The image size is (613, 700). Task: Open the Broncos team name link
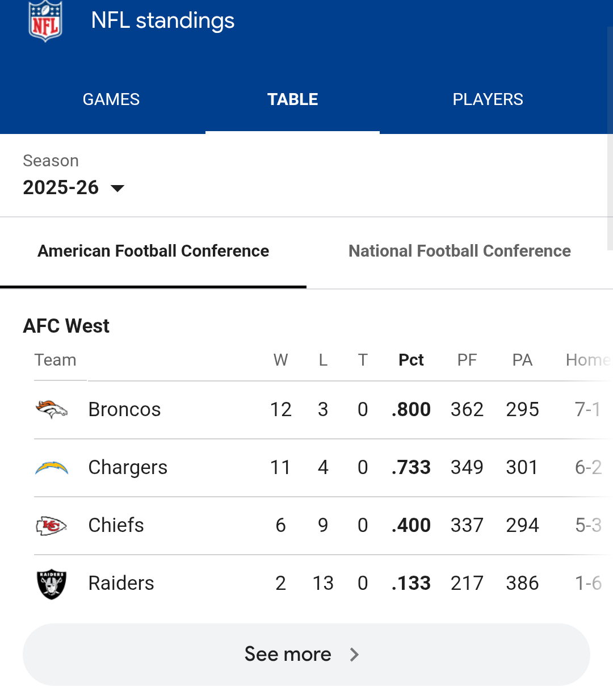(x=124, y=409)
